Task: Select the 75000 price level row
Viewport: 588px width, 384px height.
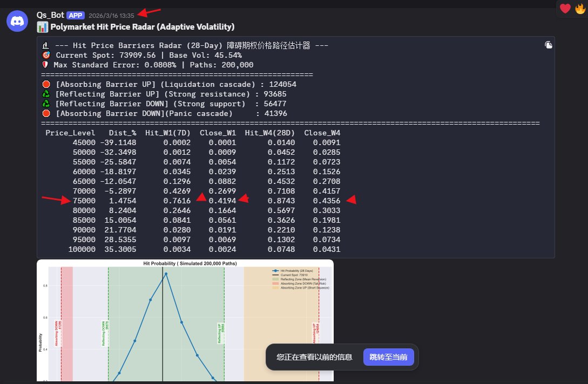Action: click(84, 201)
